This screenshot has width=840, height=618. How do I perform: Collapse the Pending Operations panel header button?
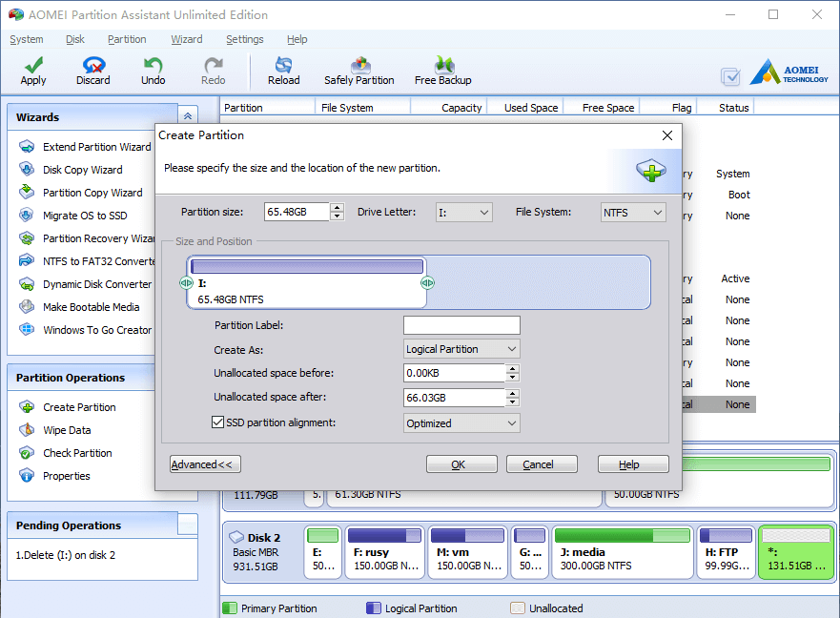[188, 525]
